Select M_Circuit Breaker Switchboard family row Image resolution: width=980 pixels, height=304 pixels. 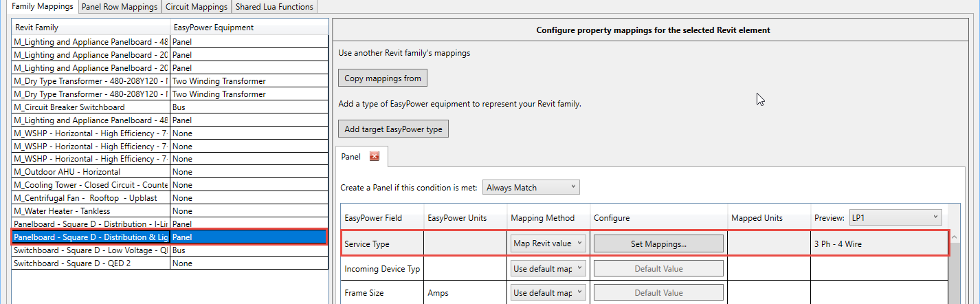tap(91, 107)
